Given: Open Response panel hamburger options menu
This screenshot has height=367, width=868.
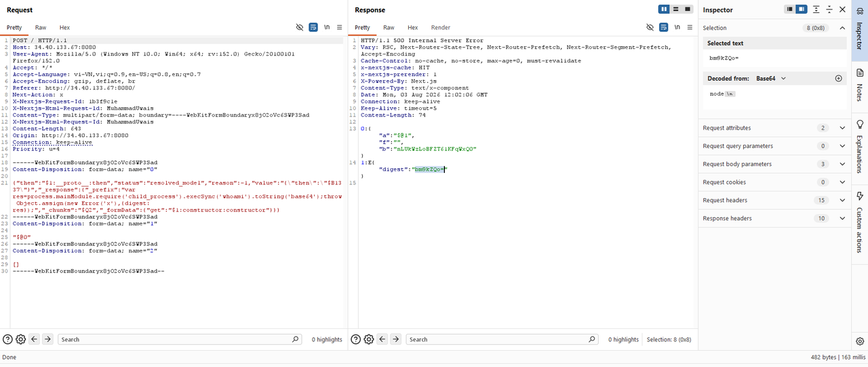Looking at the screenshot, I should pyautogui.click(x=690, y=27).
